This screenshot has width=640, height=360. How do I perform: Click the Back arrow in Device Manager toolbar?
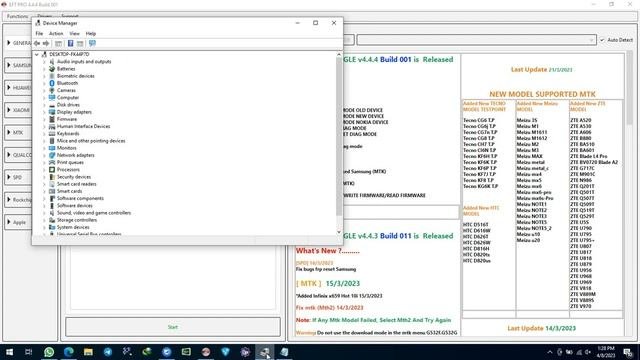37,43
